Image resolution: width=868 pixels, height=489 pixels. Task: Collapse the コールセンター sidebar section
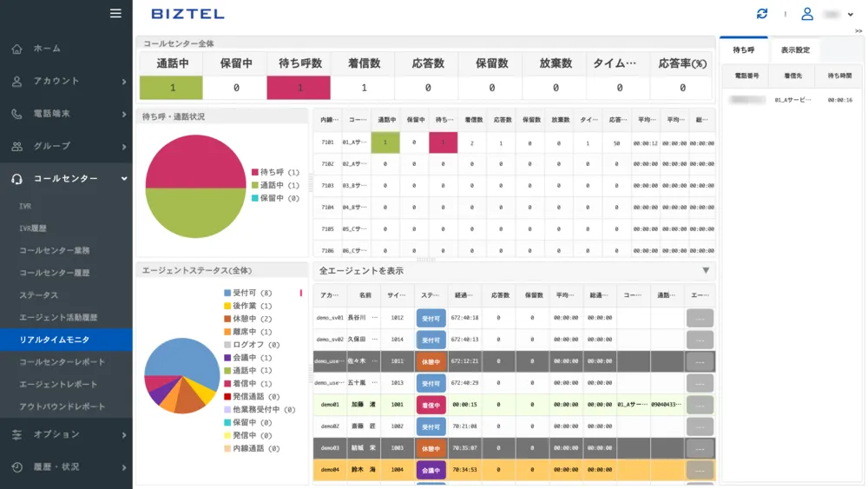click(x=124, y=179)
